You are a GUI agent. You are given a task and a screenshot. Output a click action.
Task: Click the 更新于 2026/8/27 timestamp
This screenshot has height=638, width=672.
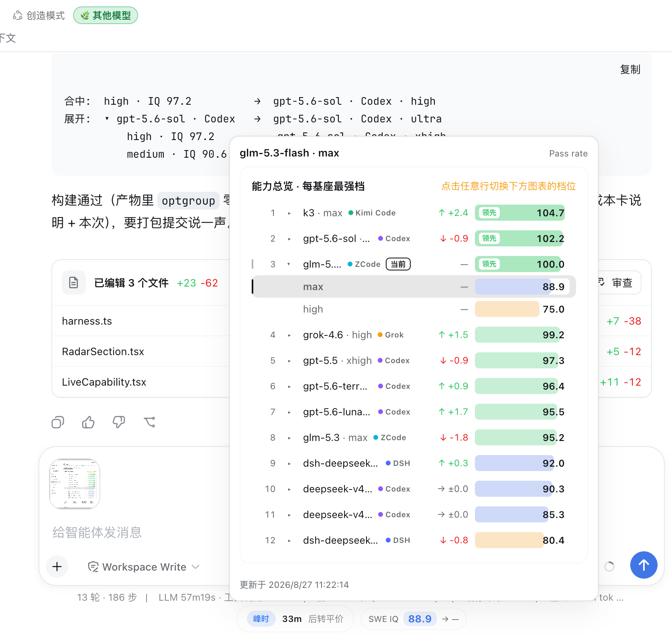pyautogui.click(x=294, y=585)
